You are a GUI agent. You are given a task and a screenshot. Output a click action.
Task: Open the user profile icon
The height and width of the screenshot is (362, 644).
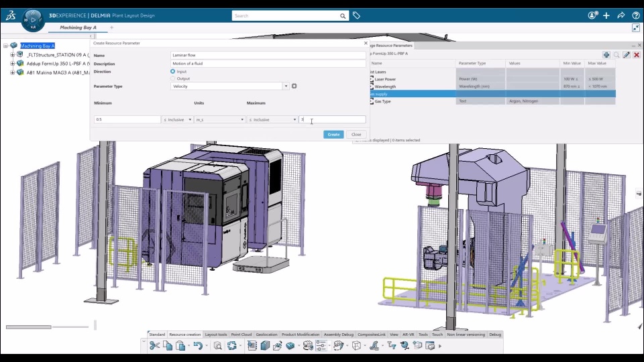point(592,15)
